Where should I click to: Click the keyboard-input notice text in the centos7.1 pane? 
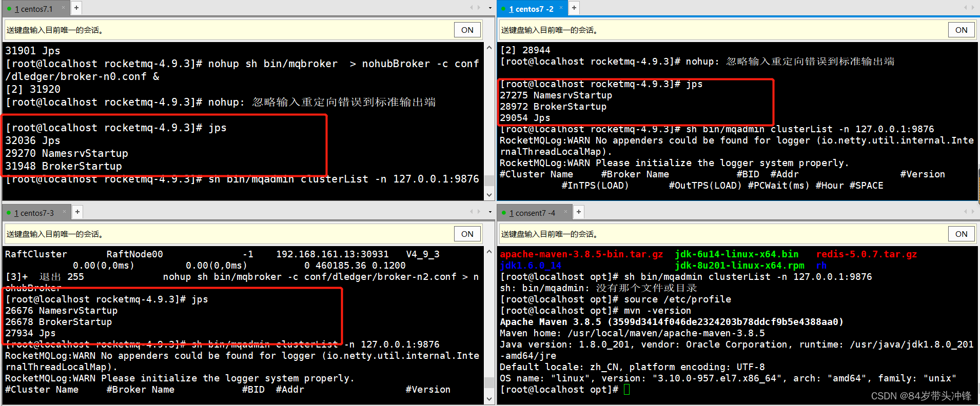[55, 30]
